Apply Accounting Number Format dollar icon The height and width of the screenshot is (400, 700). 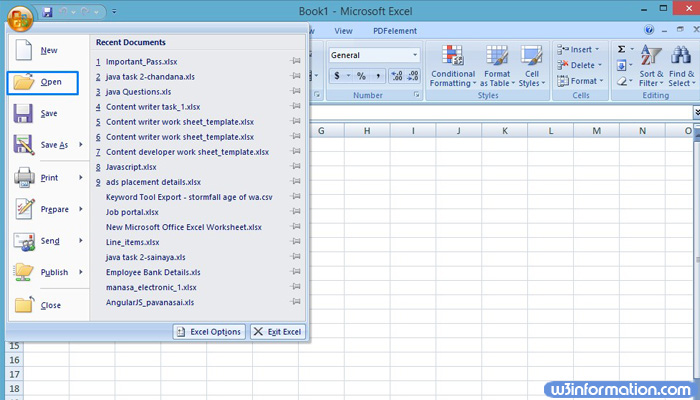pos(337,76)
